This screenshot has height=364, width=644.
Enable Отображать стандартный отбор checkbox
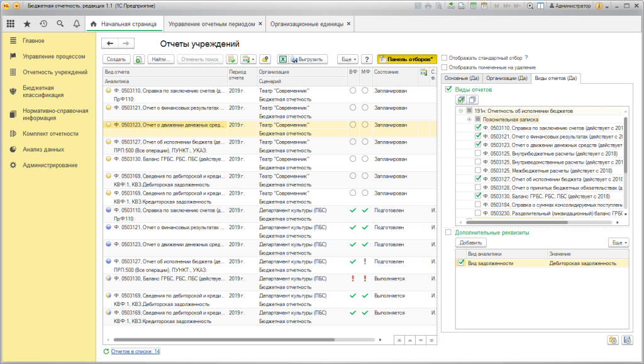click(x=445, y=57)
